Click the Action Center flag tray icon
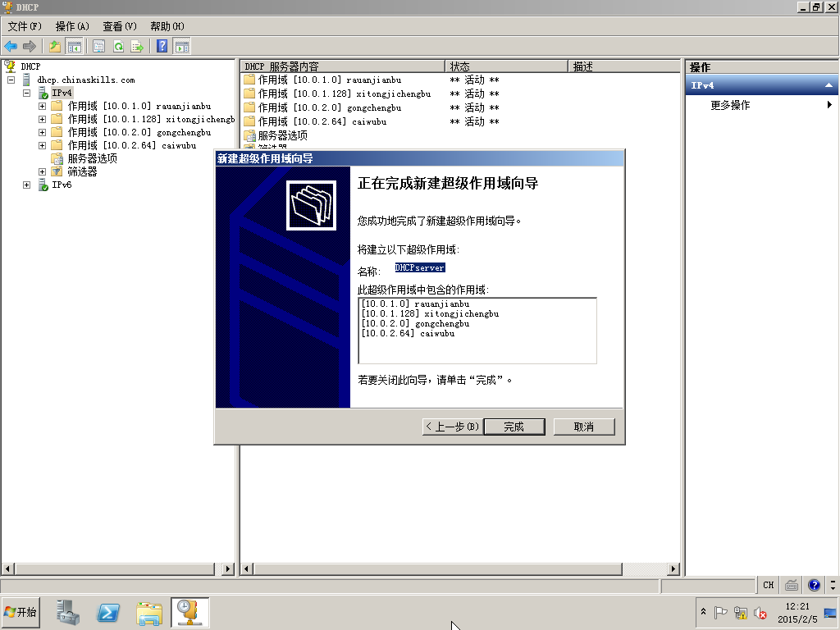The image size is (840, 630). point(721,613)
